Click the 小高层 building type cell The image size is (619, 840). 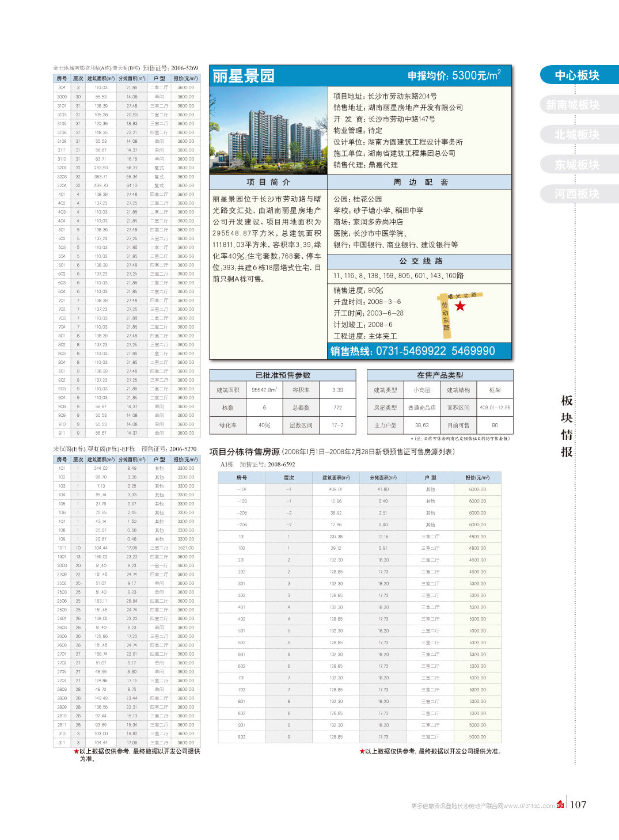[421, 390]
